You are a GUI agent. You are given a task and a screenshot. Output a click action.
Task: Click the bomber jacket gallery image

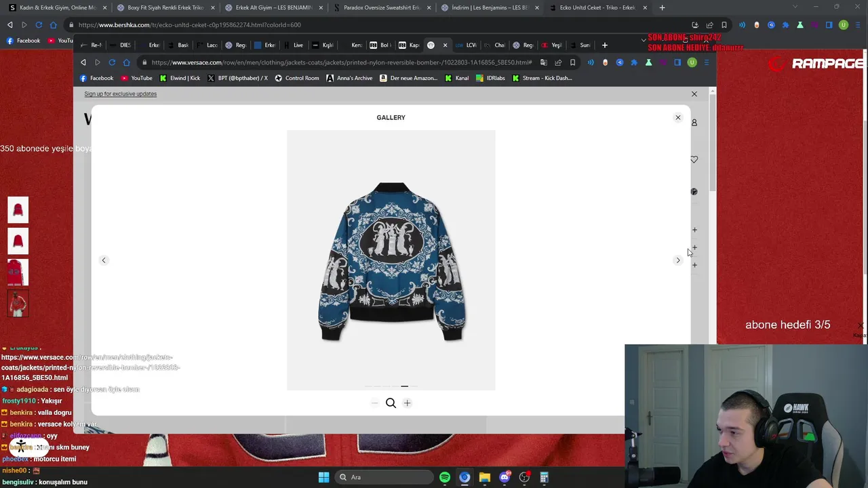(391, 260)
